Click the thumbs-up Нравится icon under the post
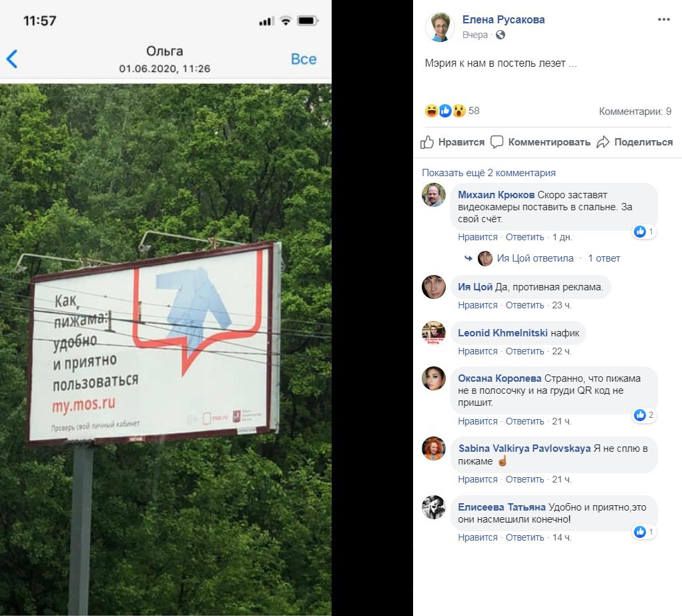The image size is (682, 616). tap(427, 141)
